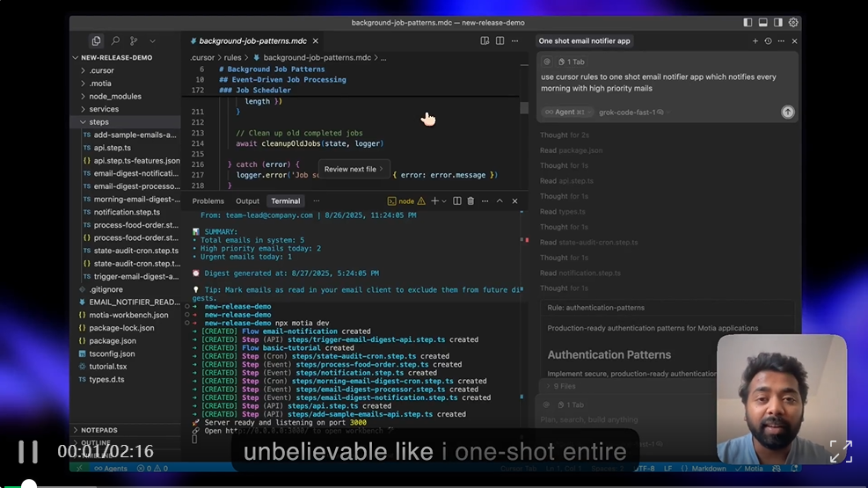
Task: Collapse the steps folder
Action: pos(98,121)
